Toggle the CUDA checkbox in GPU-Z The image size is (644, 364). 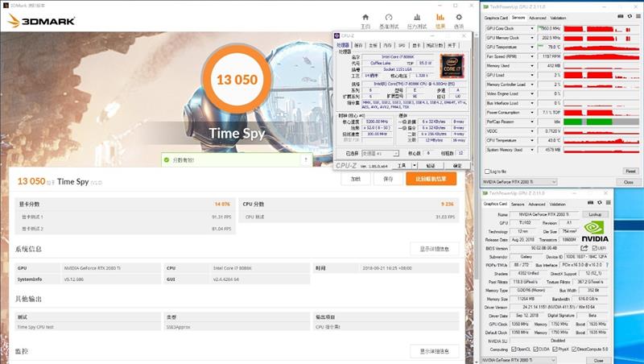click(x=535, y=350)
